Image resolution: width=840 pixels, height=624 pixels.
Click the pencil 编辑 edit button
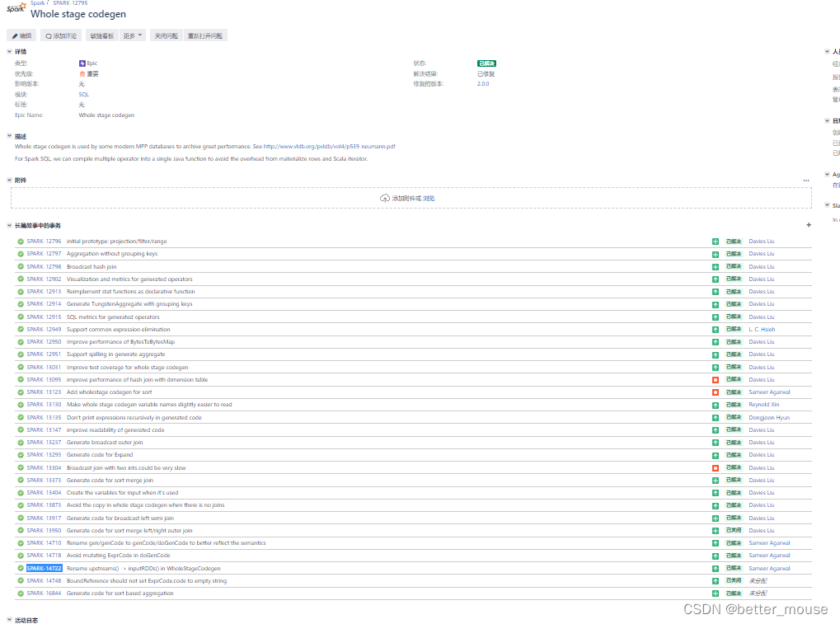pos(21,36)
